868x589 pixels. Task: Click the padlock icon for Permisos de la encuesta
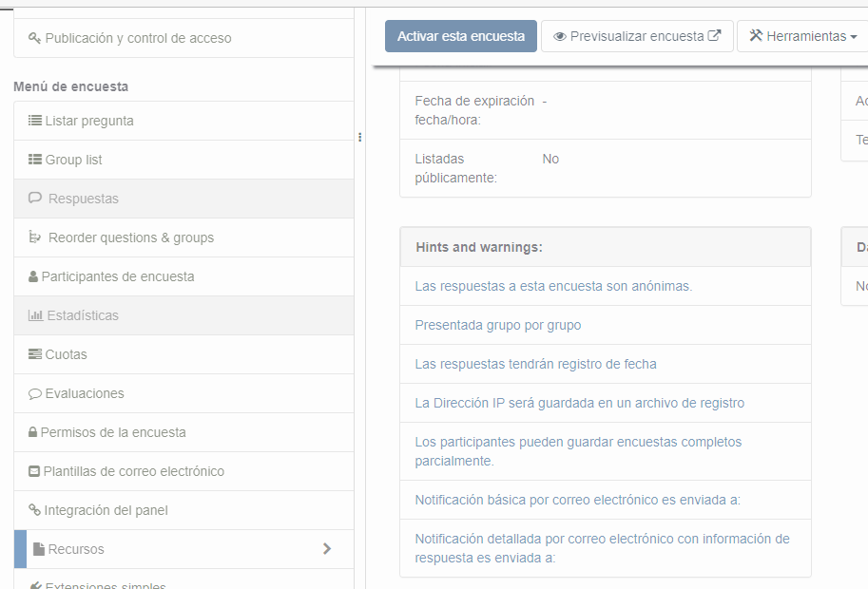click(x=33, y=432)
